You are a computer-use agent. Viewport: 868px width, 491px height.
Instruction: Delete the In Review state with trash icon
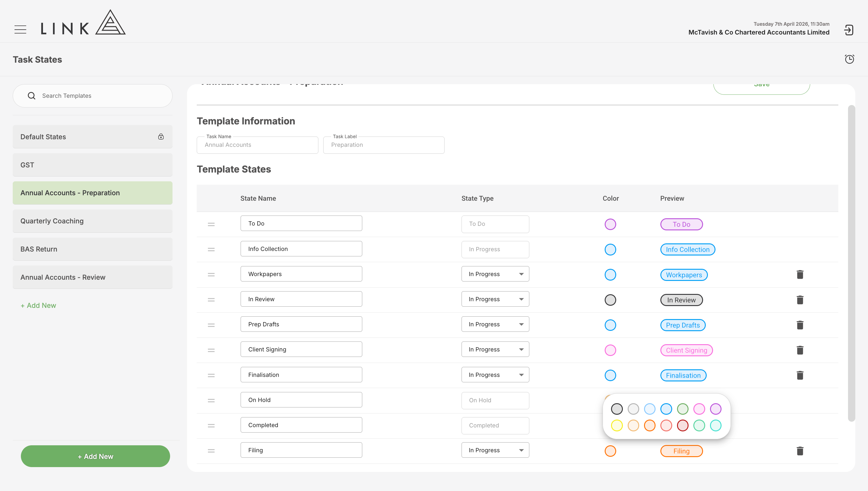click(800, 300)
